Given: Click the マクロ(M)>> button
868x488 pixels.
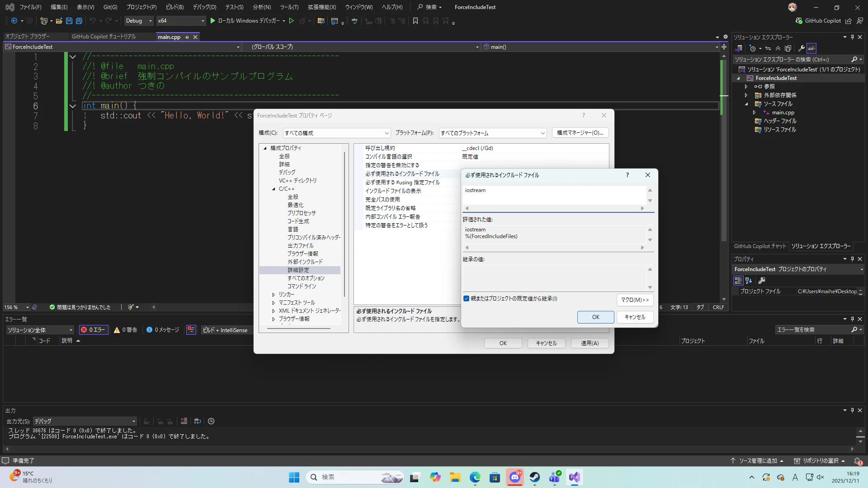Looking at the screenshot, I should [x=635, y=300].
